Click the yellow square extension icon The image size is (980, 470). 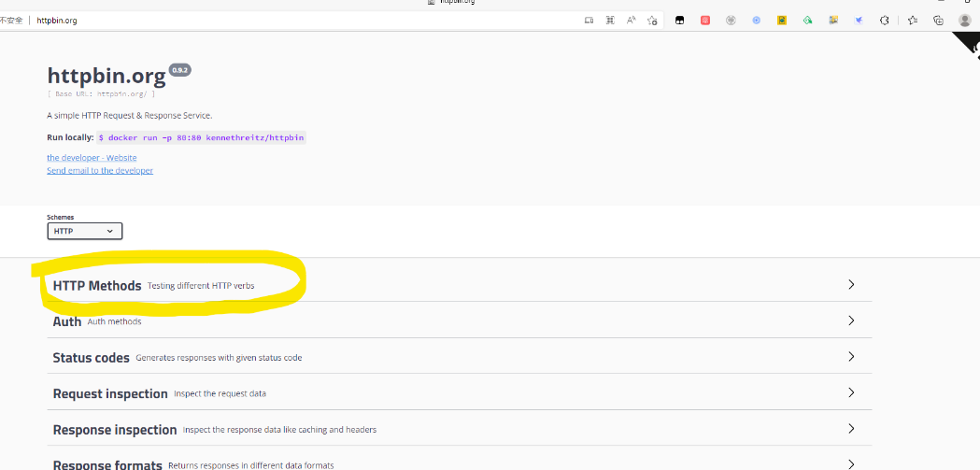click(x=782, y=21)
